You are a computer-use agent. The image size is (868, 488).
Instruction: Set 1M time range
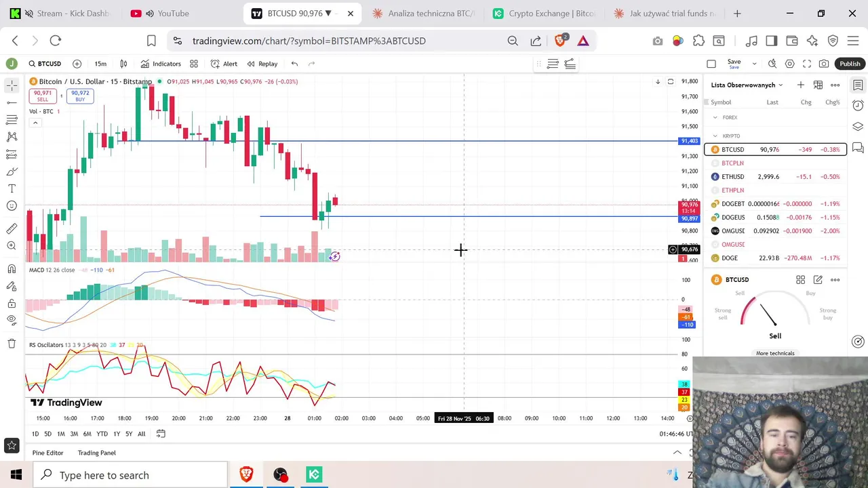(x=61, y=434)
